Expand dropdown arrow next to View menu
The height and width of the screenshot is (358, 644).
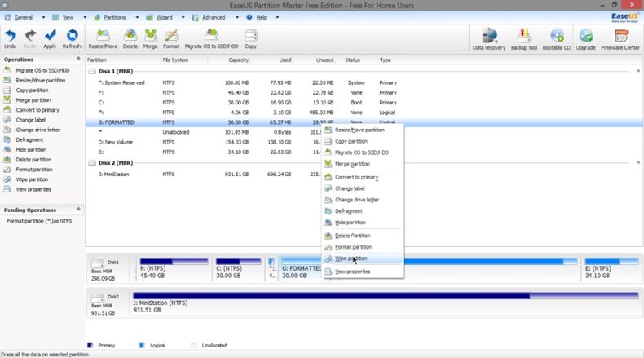pos(85,18)
